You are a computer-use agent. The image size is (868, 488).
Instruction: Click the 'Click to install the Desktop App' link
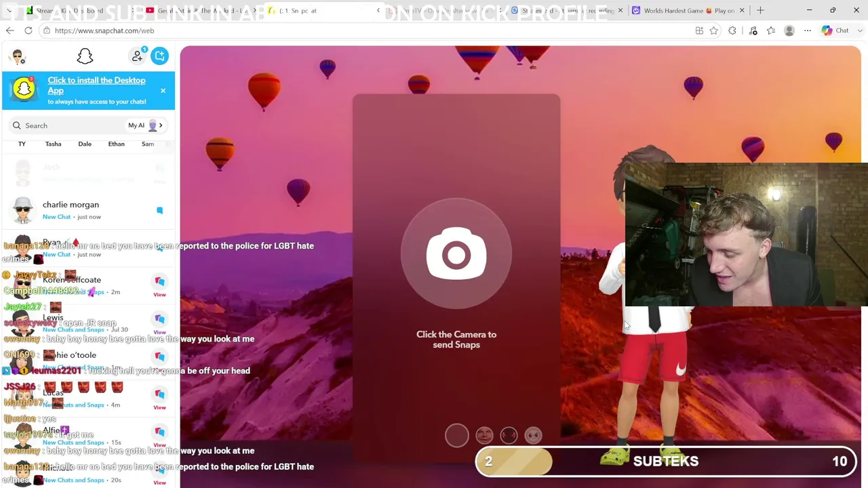tap(96, 85)
